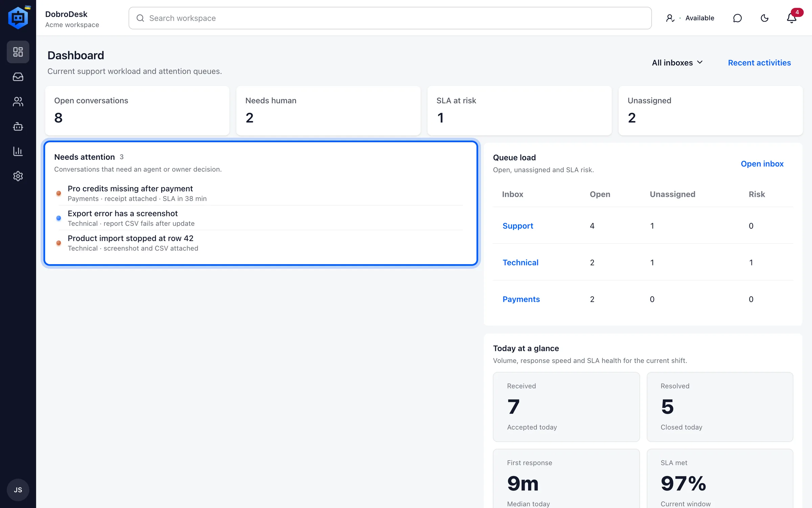The width and height of the screenshot is (812, 508).
Task: Click the Open column header
Action: pos(600,194)
